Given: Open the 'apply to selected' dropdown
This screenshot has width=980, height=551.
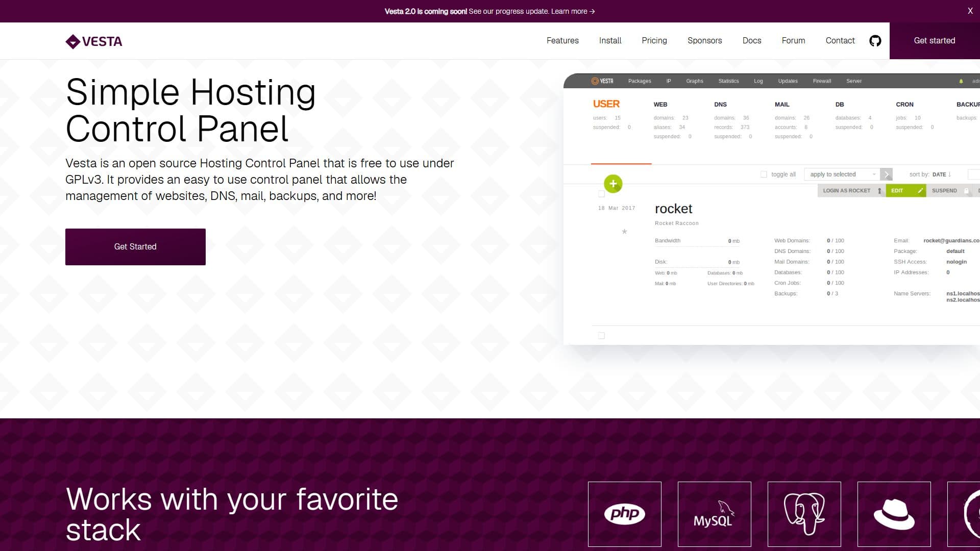Looking at the screenshot, I should tap(842, 174).
